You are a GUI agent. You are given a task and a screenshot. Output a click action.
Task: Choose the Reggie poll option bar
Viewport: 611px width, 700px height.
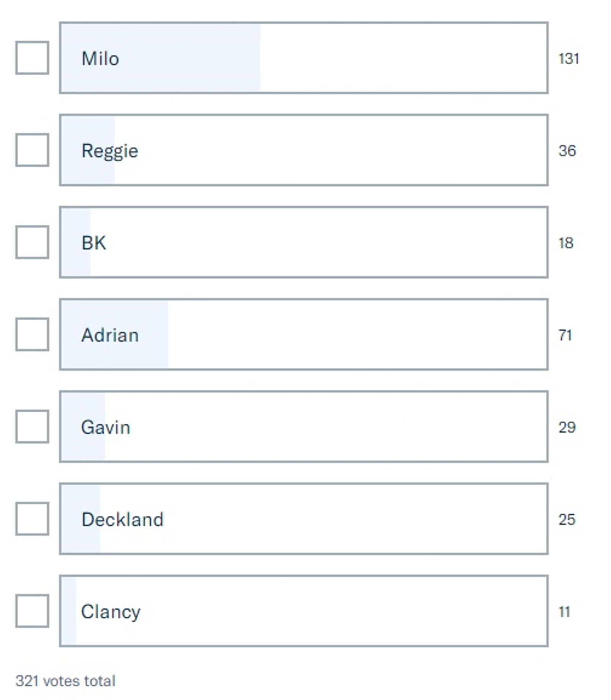tap(304, 150)
